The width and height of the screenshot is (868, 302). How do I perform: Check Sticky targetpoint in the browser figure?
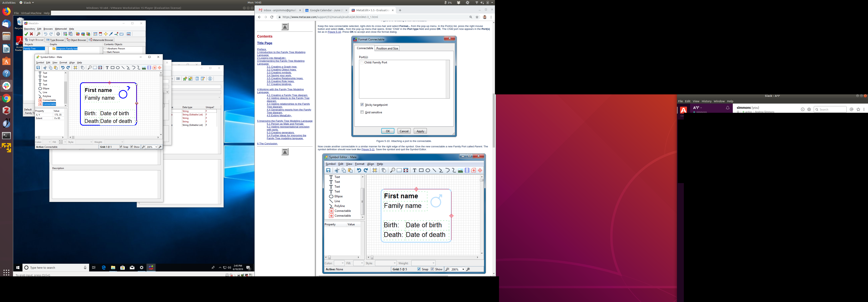tap(362, 105)
